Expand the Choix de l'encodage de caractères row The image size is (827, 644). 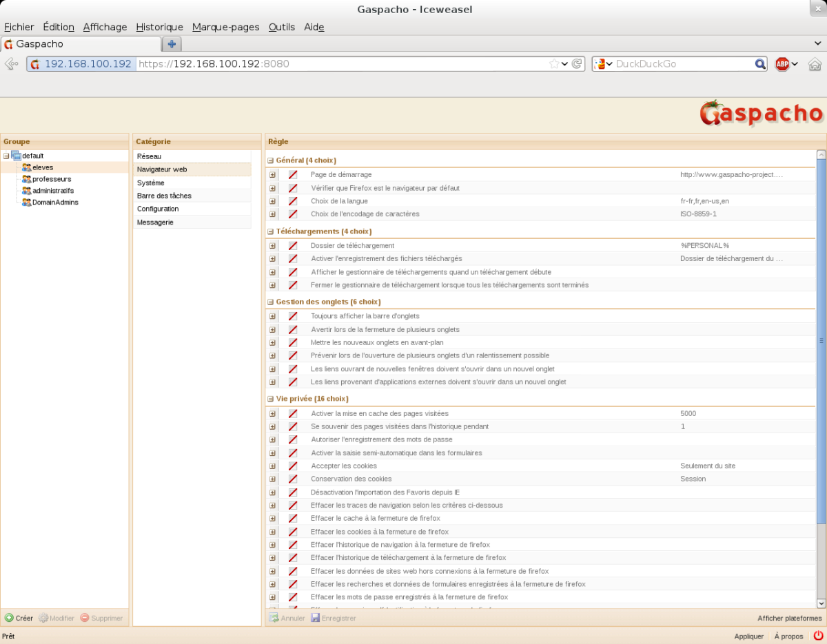[272, 214]
